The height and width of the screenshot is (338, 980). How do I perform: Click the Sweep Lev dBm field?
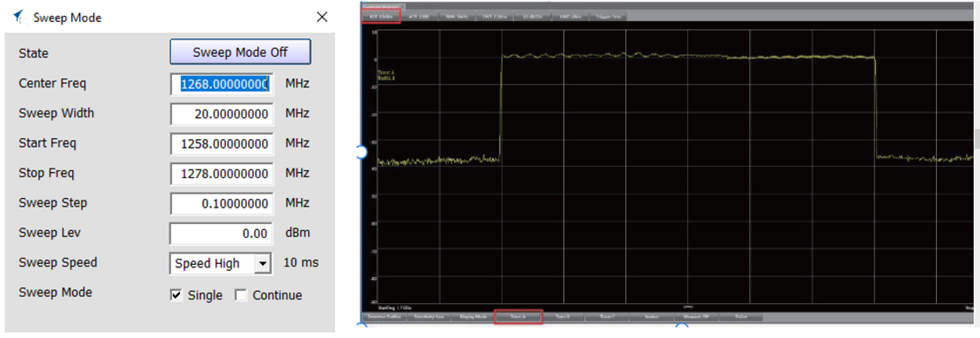point(221,233)
